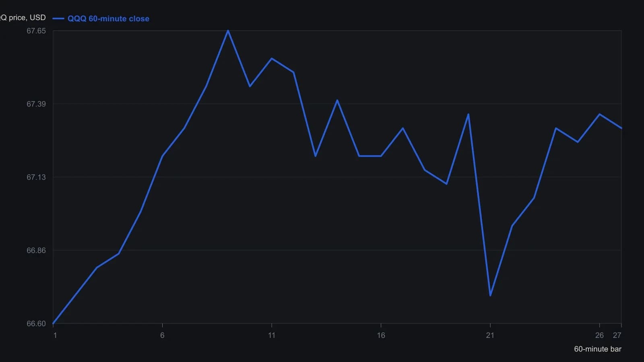
Task: Select the highest peak of the price line
Action: pos(228,31)
